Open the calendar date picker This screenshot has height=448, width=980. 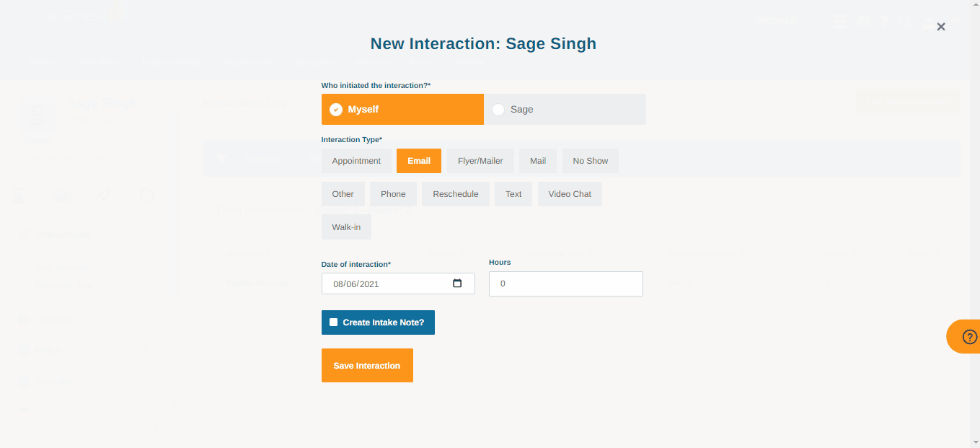[457, 284]
